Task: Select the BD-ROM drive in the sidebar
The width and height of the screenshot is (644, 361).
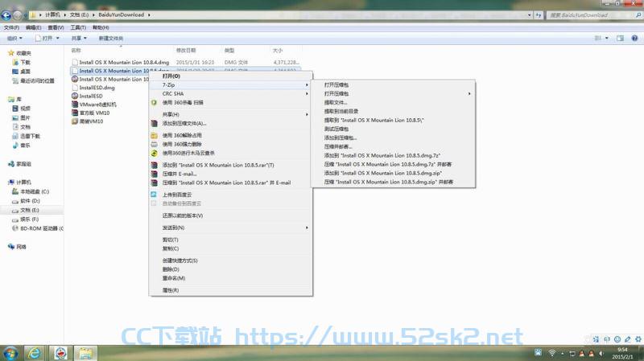Action: click(38, 228)
